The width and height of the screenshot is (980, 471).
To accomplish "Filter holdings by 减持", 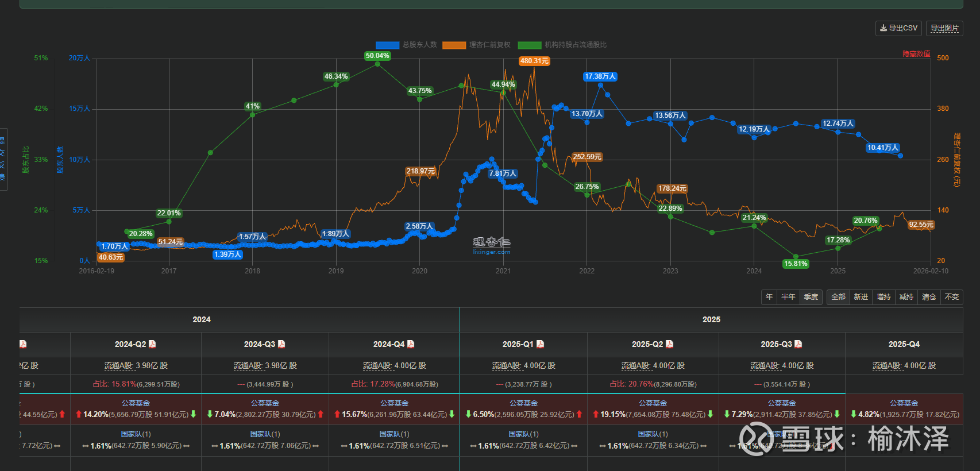I will tap(906, 297).
